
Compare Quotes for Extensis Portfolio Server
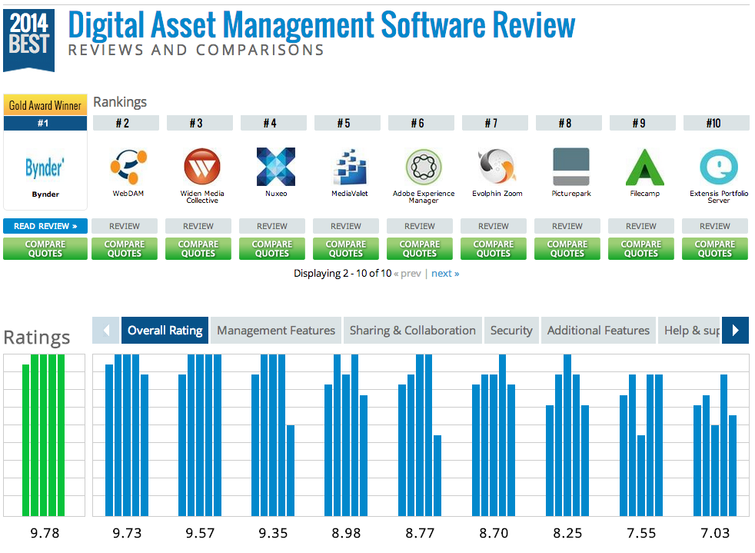tap(715, 249)
